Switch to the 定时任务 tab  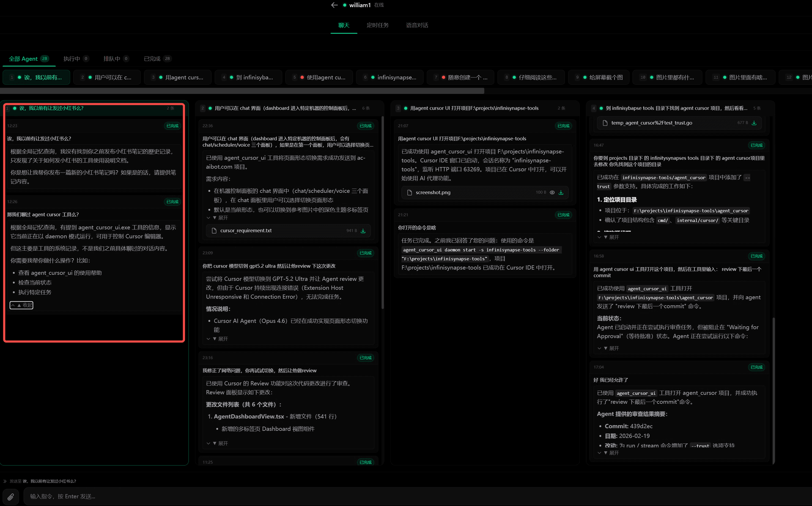click(377, 25)
